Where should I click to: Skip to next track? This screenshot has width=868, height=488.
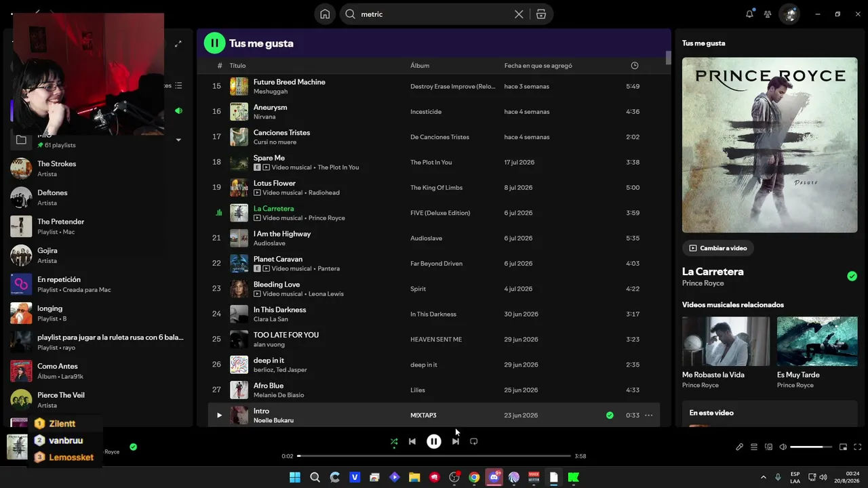456,442
